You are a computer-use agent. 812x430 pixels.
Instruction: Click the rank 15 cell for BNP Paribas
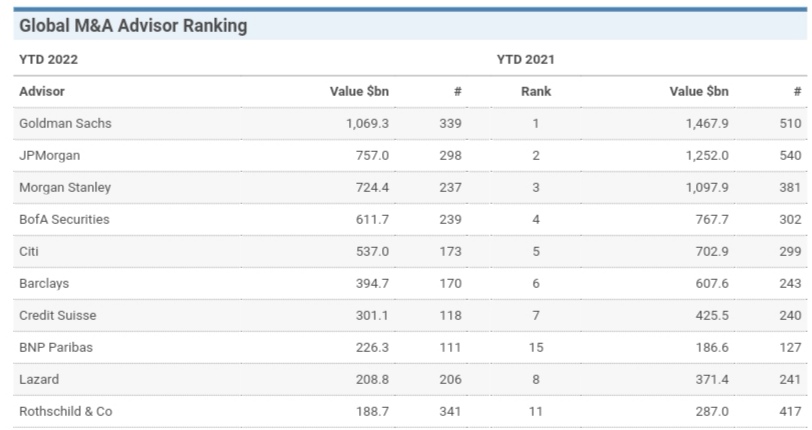pos(535,348)
